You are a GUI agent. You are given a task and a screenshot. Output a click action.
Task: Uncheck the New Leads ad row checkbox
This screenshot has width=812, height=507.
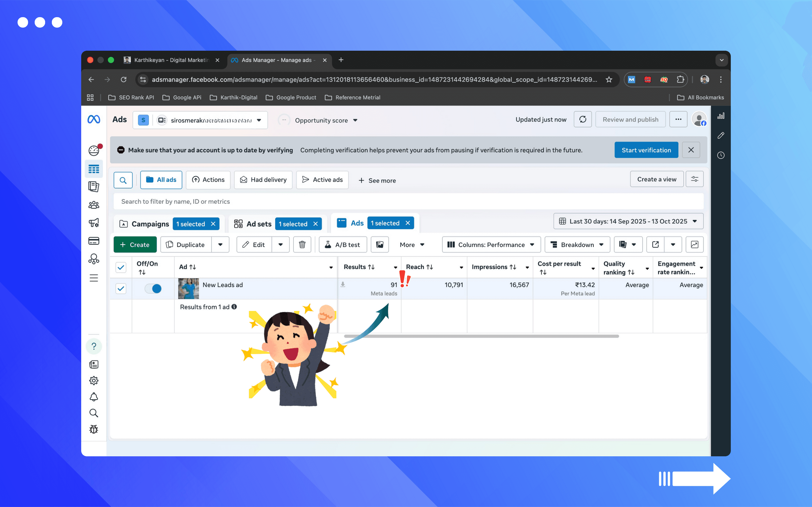coord(121,288)
